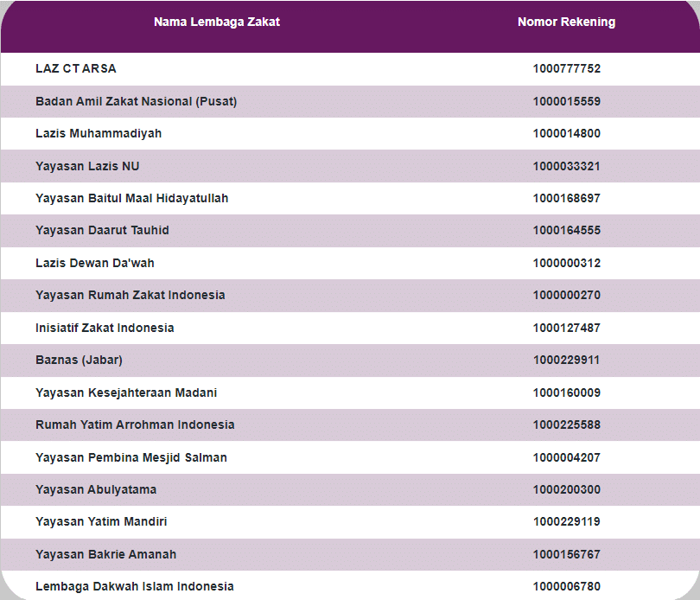700x600 pixels.
Task: Select account number 1000156767
Action: pyautogui.click(x=567, y=554)
